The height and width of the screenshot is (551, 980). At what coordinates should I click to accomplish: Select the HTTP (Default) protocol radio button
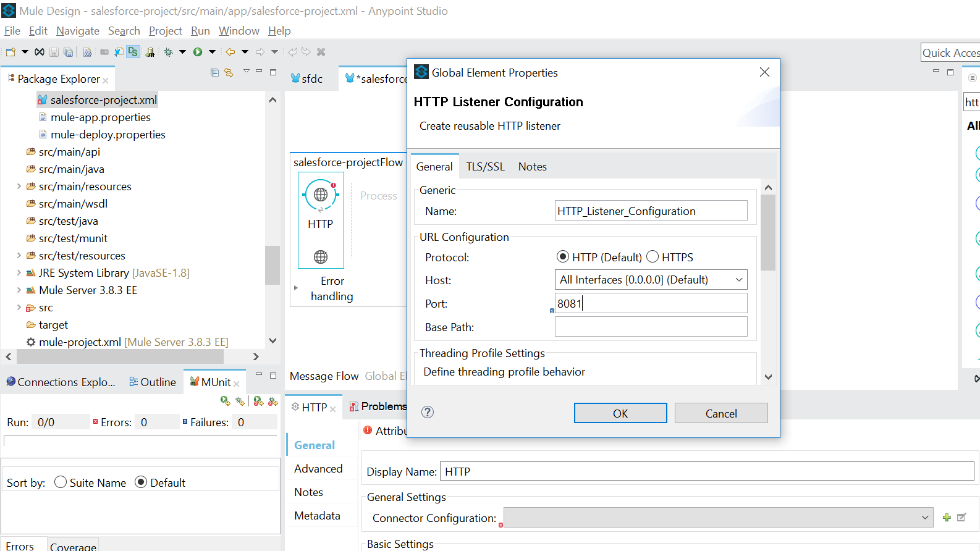point(563,256)
